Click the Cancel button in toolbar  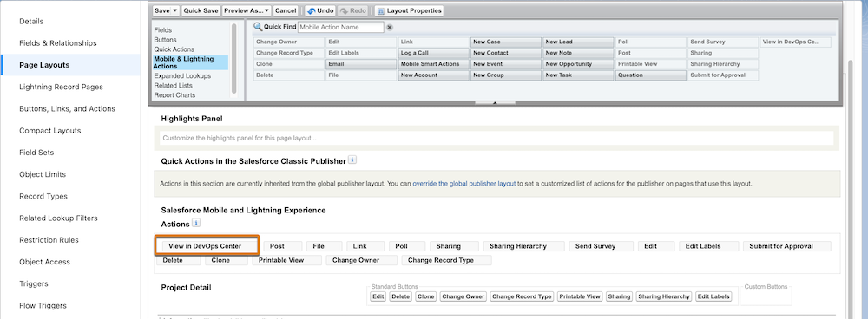tap(286, 11)
